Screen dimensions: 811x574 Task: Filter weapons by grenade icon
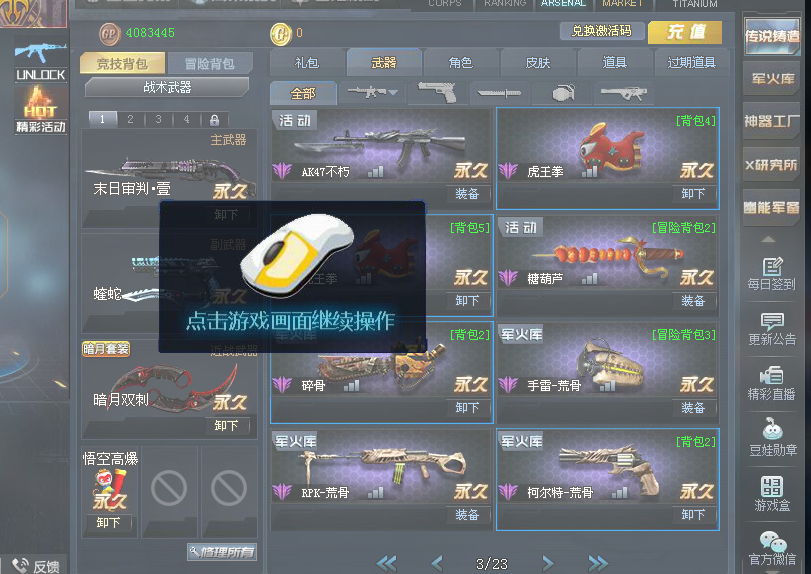tap(563, 93)
